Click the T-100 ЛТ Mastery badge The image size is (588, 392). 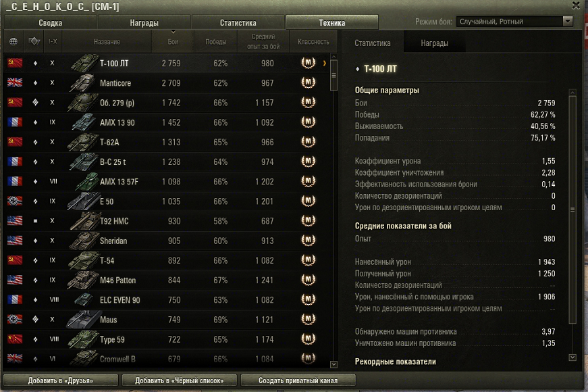[309, 63]
